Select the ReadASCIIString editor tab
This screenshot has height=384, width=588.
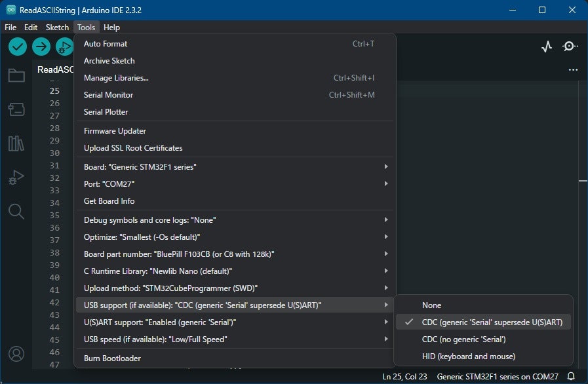pos(55,69)
